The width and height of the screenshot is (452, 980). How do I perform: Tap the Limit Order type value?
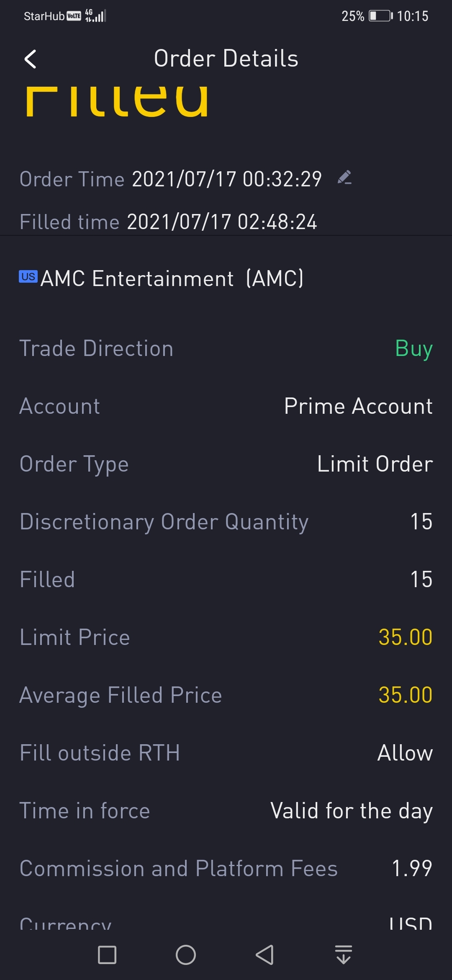(x=375, y=464)
